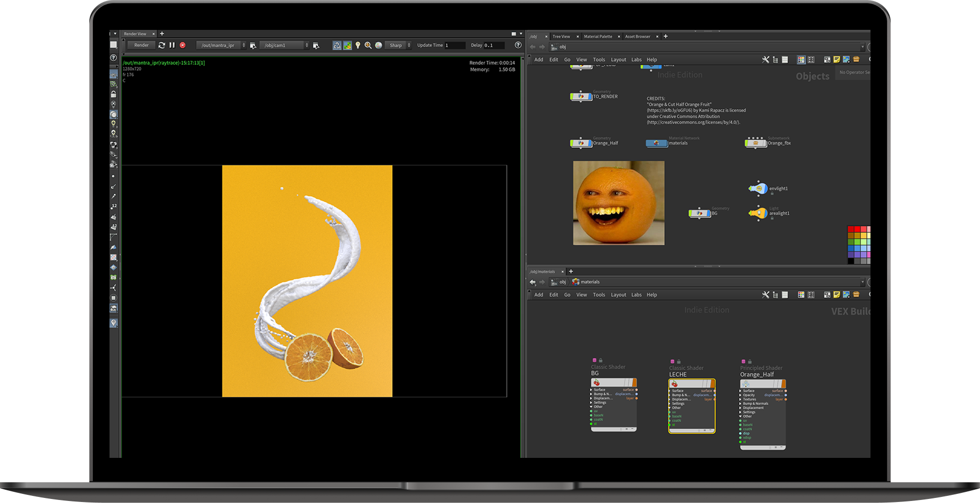Viewport: 980px width, 503px height.
Task: Click the magnifier icon in render toolbar
Action: tap(368, 45)
